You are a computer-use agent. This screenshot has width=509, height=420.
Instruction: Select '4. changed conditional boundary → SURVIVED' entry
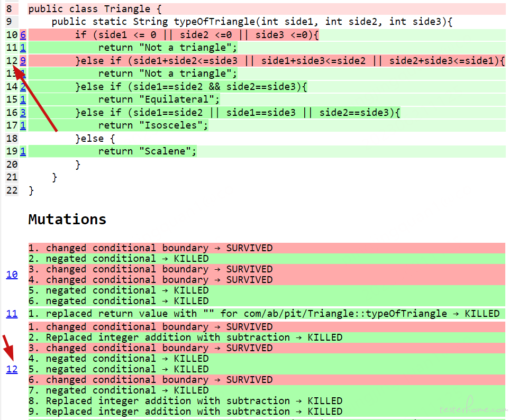click(x=267, y=280)
